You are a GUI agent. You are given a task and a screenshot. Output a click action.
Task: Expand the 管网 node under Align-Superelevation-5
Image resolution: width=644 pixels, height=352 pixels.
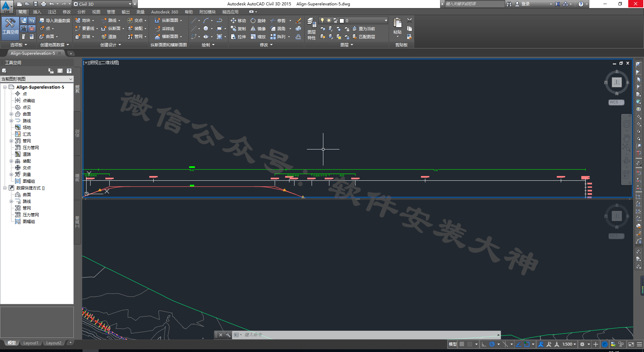(x=11, y=141)
